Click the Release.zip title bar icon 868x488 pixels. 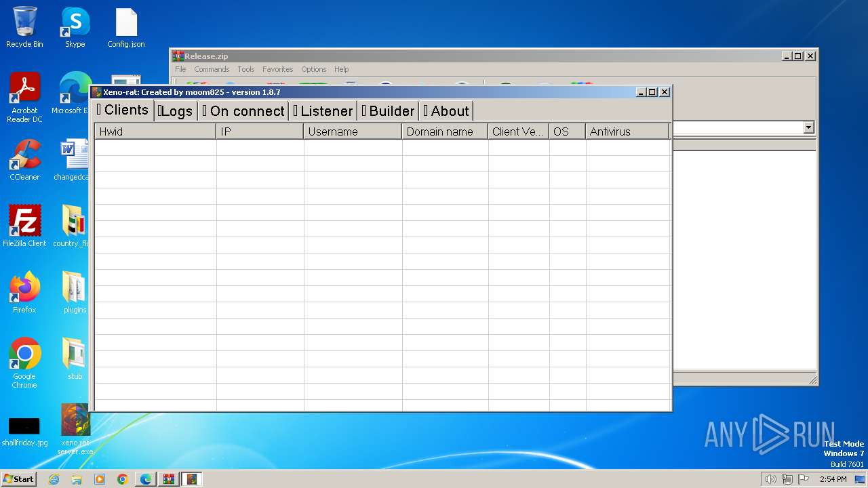pos(178,56)
